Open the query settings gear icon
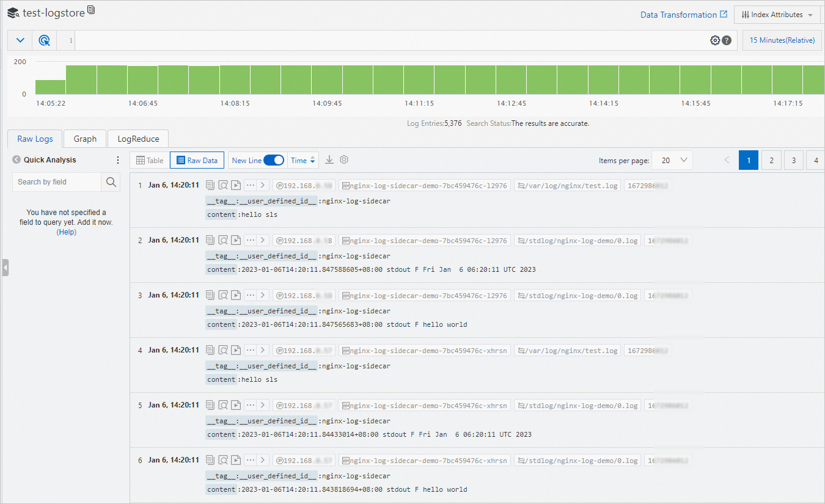This screenshot has width=825, height=504. (715, 40)
